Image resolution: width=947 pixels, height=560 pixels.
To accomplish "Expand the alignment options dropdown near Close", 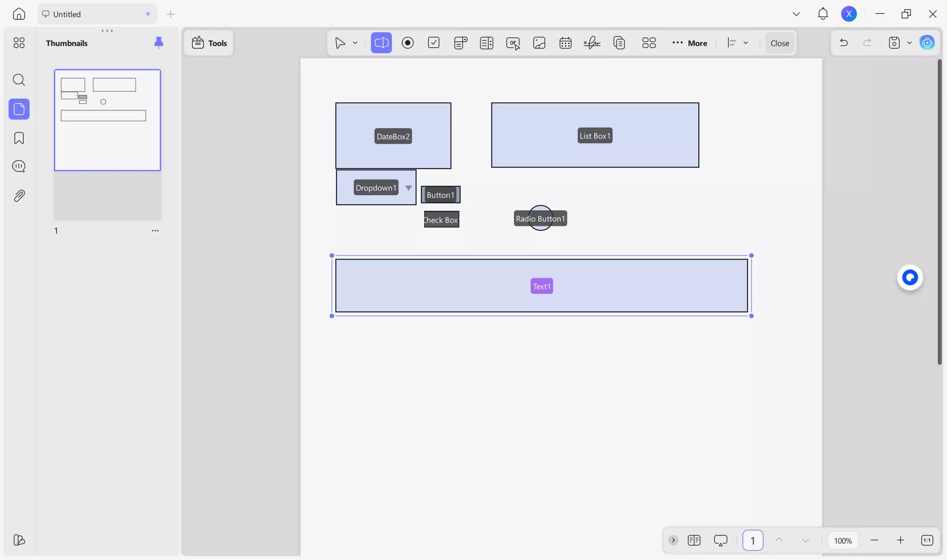I will [x=746, y=43].
